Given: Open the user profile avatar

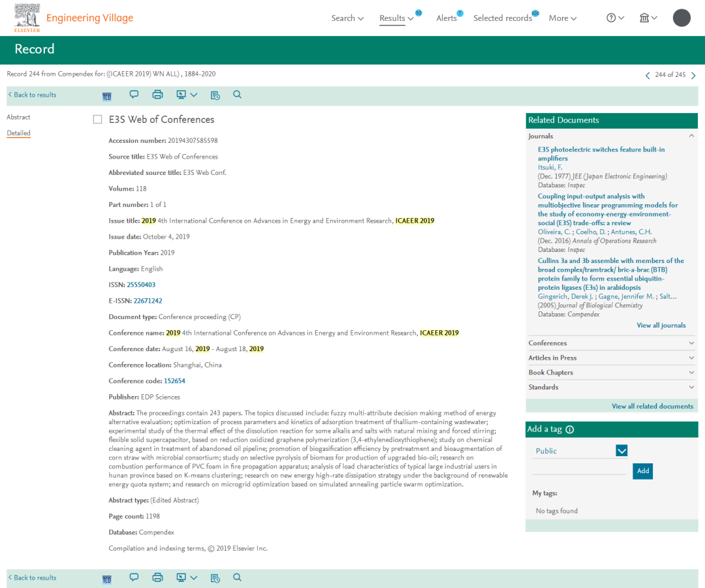Looking at the screenshot, I should [x=681, y=18].
